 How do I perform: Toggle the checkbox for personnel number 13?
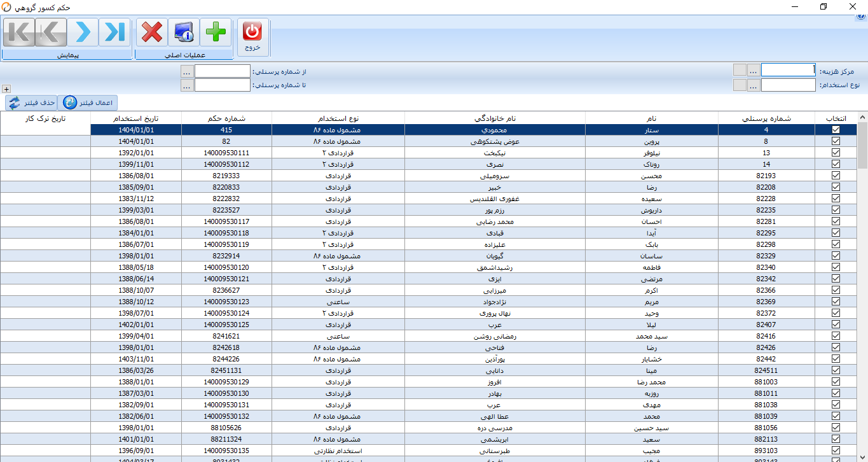[x=836, y=153]
